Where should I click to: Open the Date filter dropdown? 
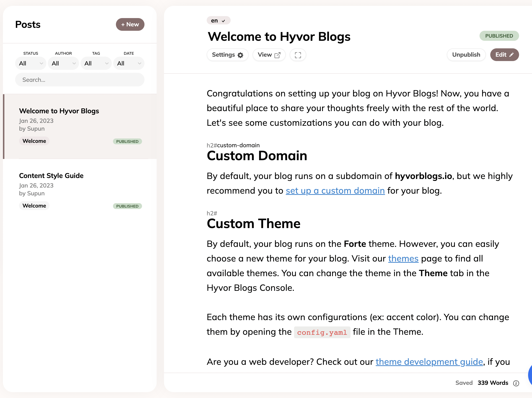pyautogui.click(x=129, y=63)
